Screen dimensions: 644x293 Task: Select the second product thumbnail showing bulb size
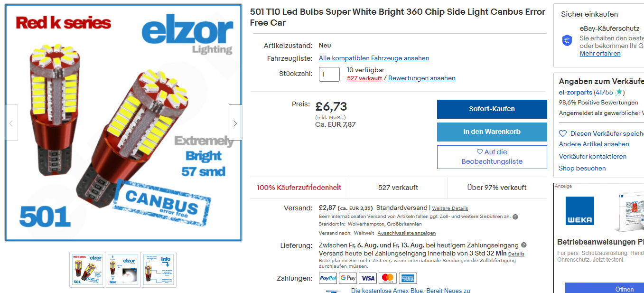click(123, 269)
